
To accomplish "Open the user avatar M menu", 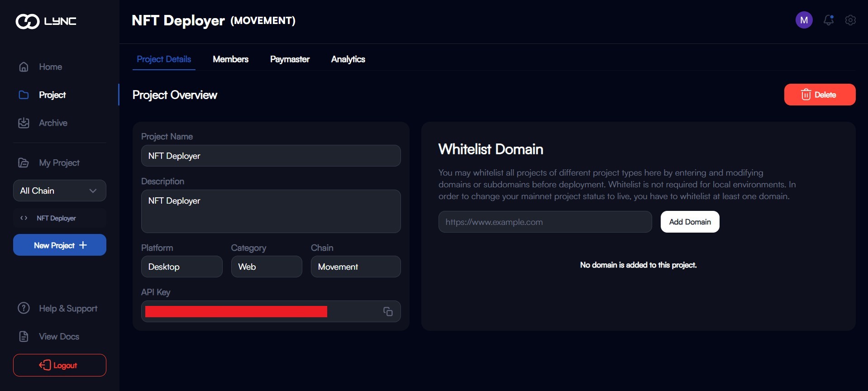I will pos(804,20).
